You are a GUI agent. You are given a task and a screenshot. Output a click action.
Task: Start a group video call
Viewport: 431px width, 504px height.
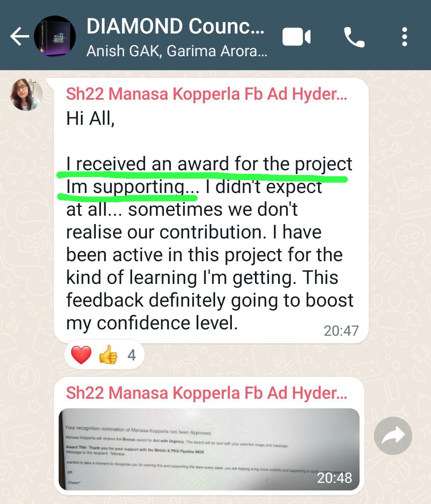point(297,37)
